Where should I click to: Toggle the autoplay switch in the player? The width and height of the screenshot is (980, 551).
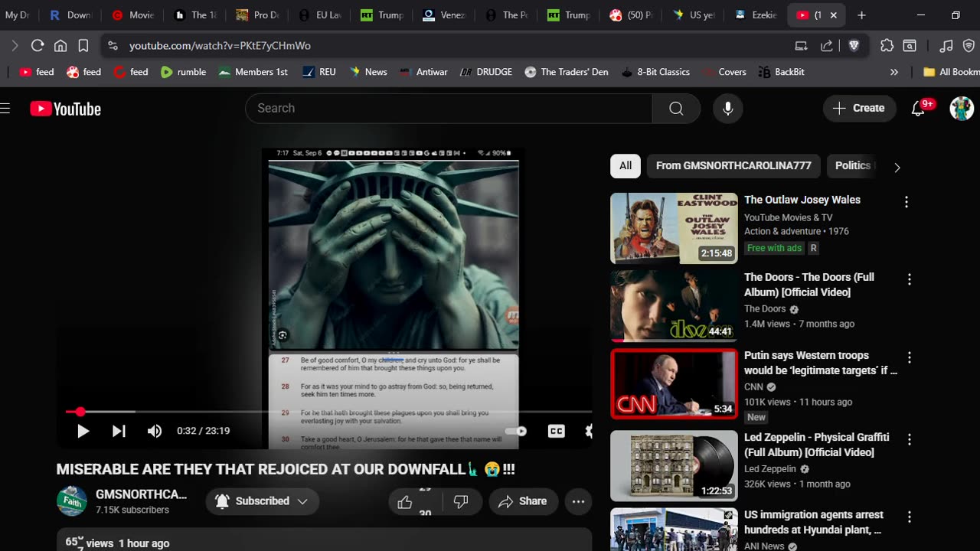[517, 431]
